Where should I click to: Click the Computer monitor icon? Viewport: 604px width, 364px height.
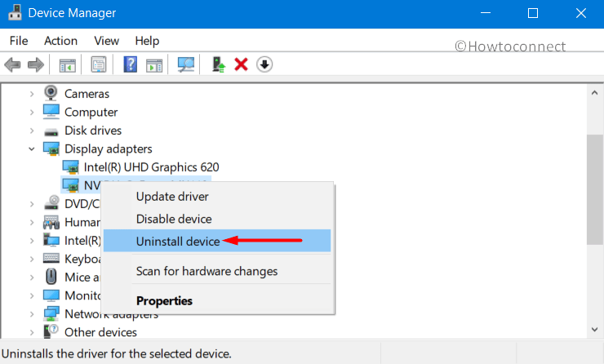(51, 112)
